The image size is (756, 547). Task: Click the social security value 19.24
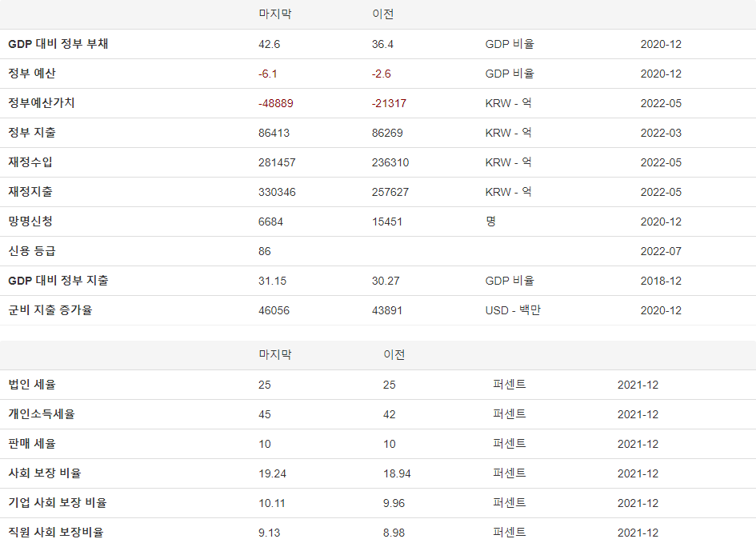(273, 473)
